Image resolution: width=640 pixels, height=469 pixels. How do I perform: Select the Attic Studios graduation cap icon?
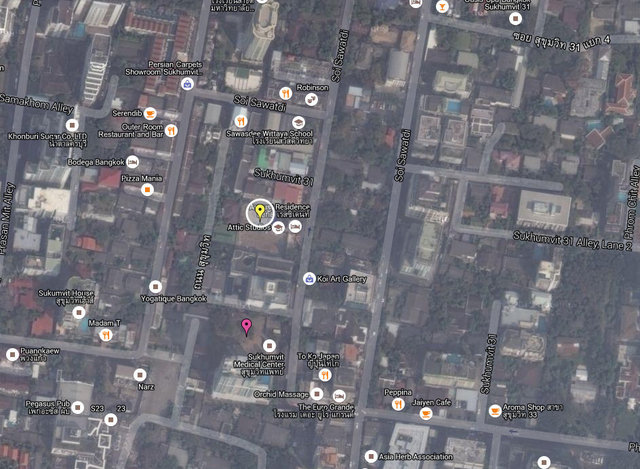tap(278, 227)
